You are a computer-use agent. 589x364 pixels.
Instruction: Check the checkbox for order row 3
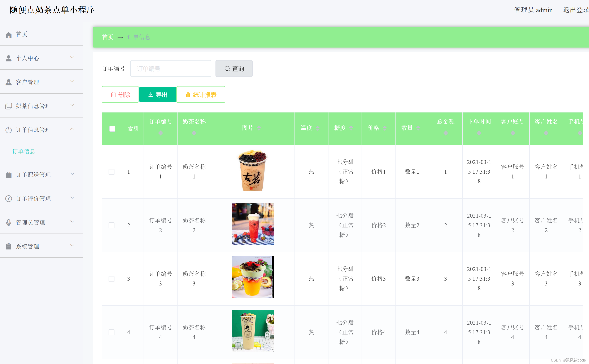tap(112, 279)
